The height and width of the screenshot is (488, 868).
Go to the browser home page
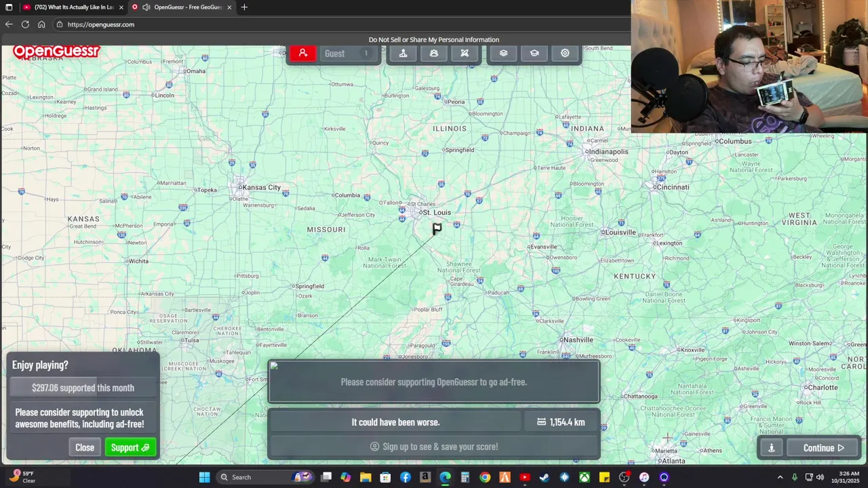pyautogui.click(x=41, y=24)
